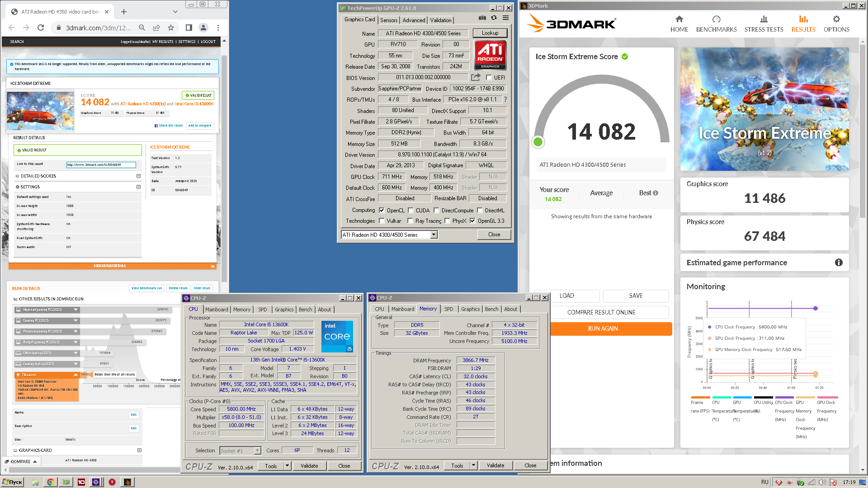Click the Chrome taskbar icon
Screen dimensions: 868x488
coord(50,482)
